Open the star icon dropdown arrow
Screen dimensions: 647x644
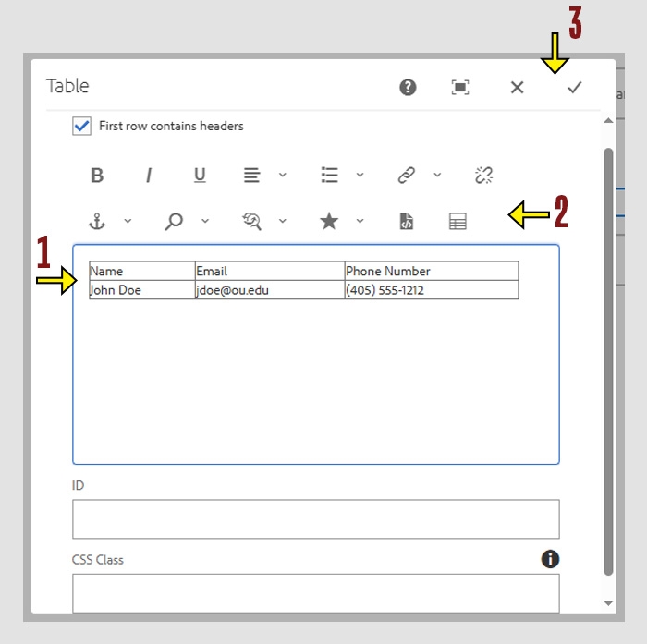(x=360, y=221)
